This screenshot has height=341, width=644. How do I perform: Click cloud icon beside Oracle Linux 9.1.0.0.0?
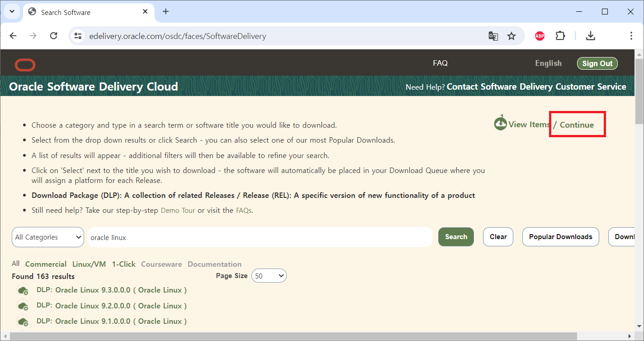coord(23,322)
